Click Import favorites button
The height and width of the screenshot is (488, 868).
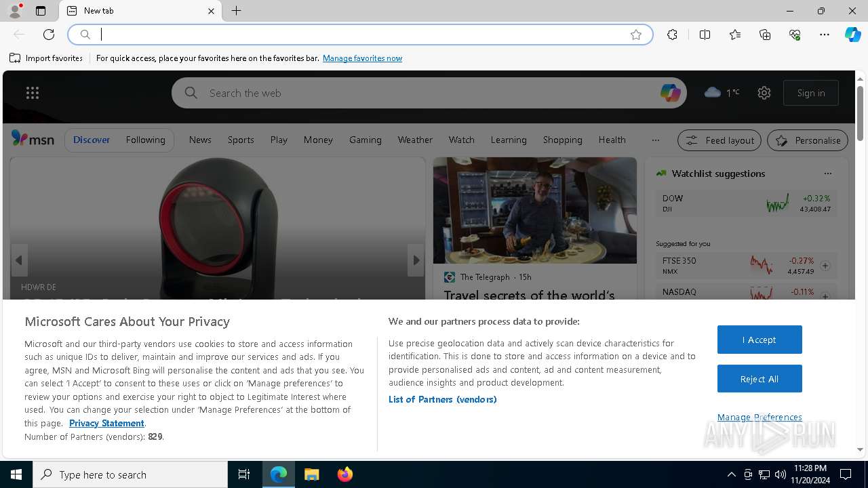(x=46, y=58)
